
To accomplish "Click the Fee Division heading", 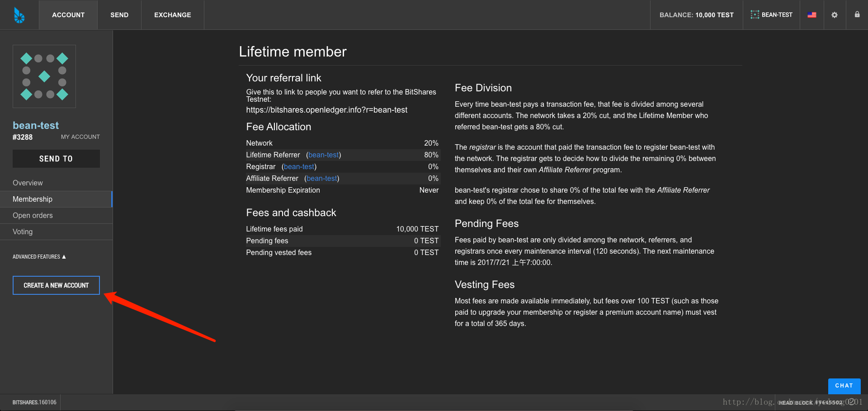I will (x=483, y=88).
